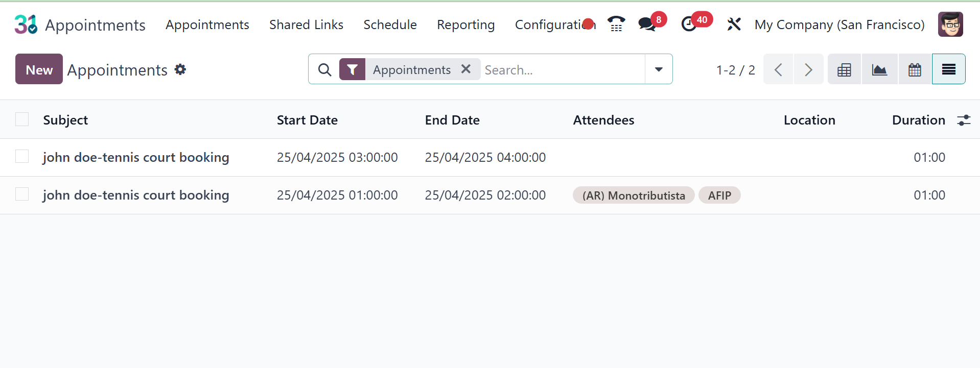Tick the select-all header checkbox

pyautogui.click(x=22, y=119)
